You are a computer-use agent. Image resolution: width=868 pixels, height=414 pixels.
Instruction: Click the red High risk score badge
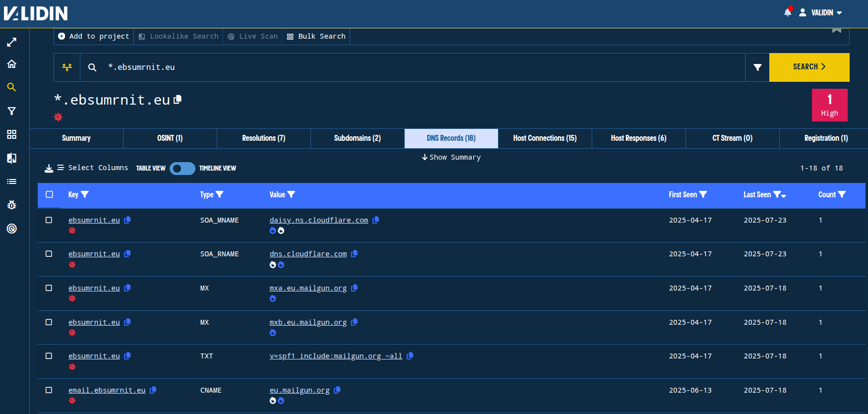830,105
